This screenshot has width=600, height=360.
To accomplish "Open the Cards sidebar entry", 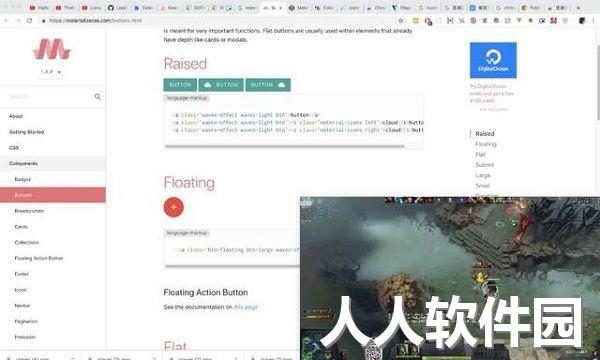I will (52, 226).
